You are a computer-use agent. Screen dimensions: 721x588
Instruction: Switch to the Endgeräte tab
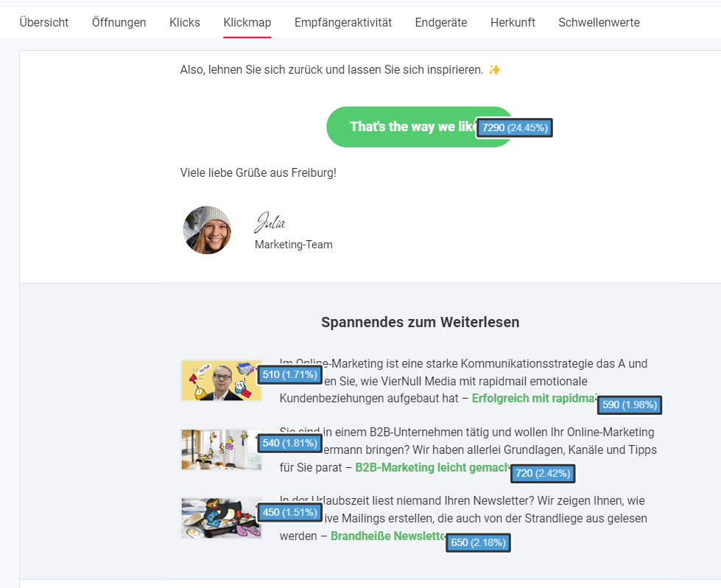pyautogui.click(x=441, y=22)
